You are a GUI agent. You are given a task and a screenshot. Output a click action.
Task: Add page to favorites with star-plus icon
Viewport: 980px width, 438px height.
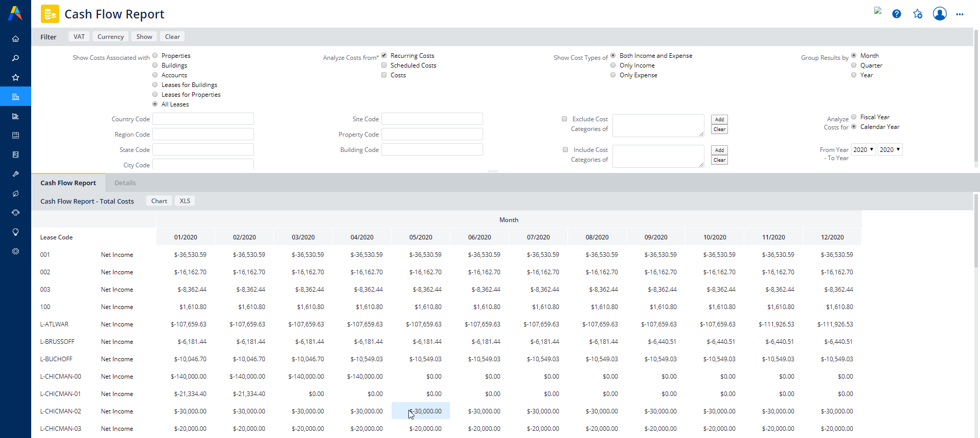918,14
